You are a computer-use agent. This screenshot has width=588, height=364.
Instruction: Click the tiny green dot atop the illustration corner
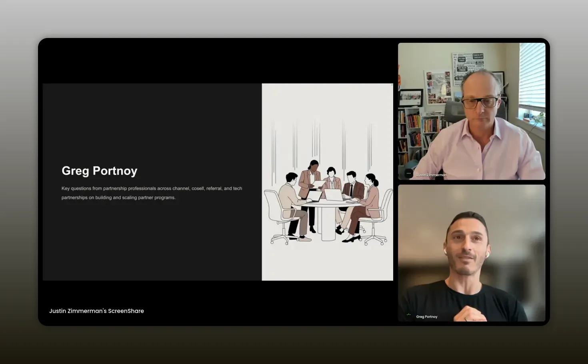point(392,85)
